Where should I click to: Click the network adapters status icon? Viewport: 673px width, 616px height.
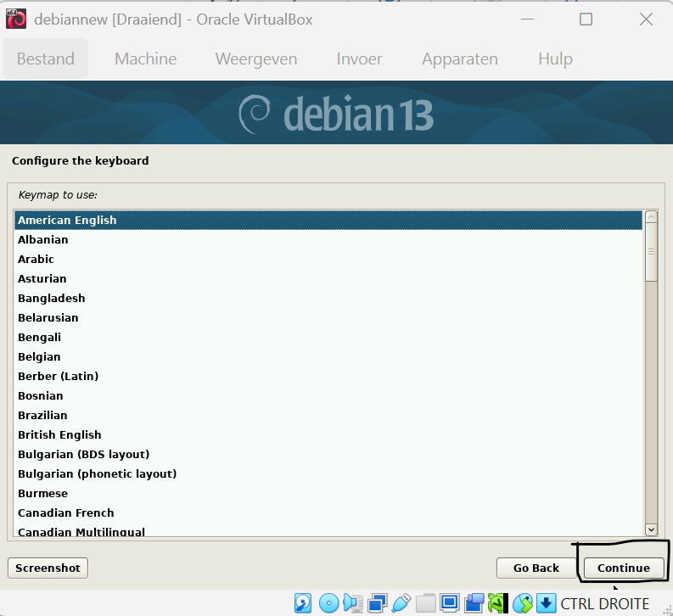[378, 603]
